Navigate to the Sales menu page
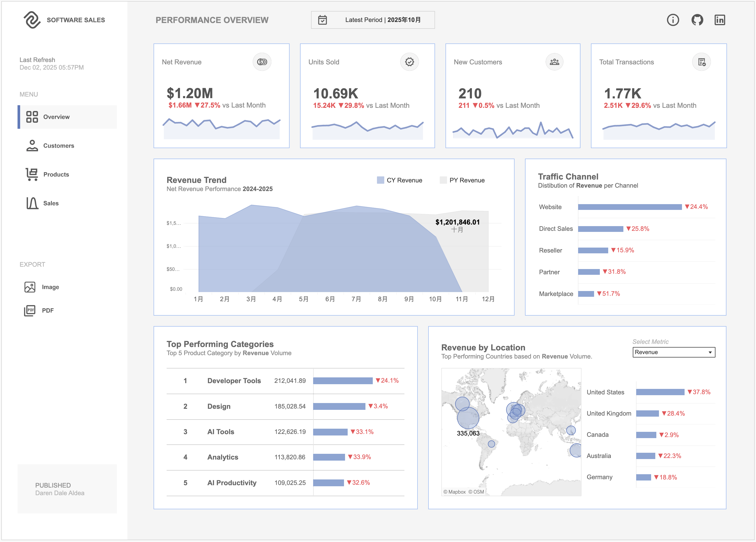Screen dimensions: 756x542 pyautogui.click(x=51, y=203)
